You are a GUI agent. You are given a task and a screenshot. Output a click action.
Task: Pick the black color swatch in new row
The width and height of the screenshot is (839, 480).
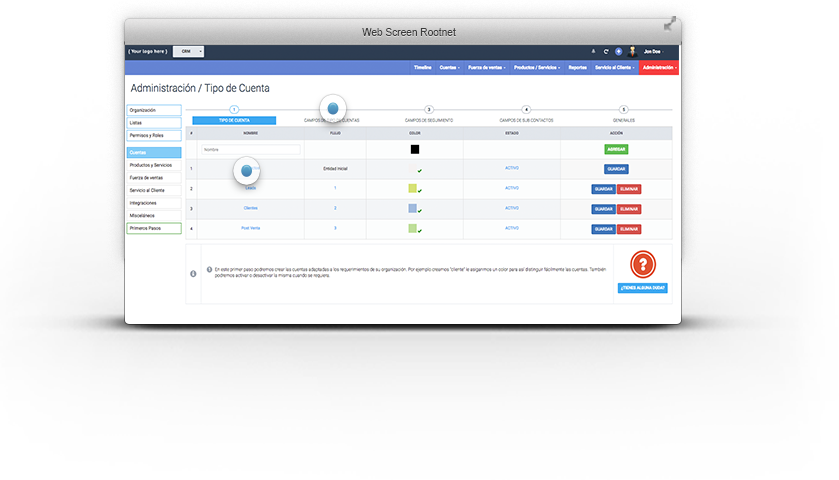point(415,149)
